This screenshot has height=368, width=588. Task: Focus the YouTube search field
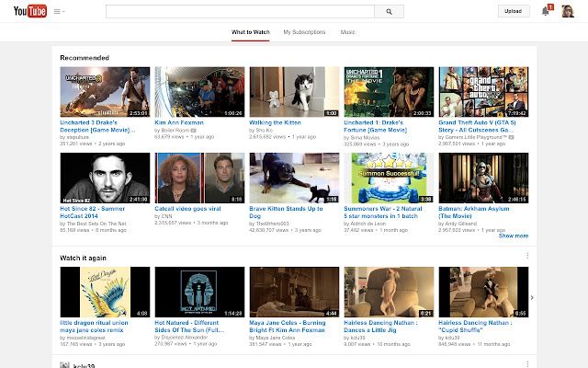[x=240, y=12]
